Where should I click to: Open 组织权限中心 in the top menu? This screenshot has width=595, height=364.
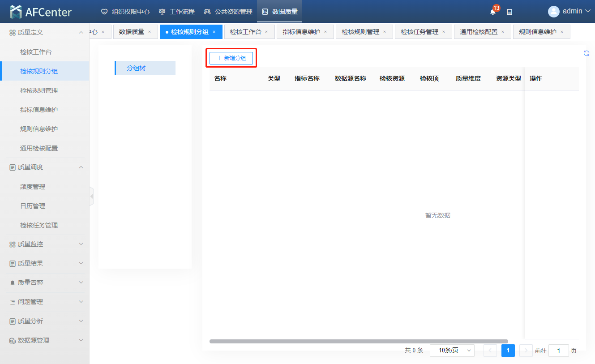click(x=125, y=12)
